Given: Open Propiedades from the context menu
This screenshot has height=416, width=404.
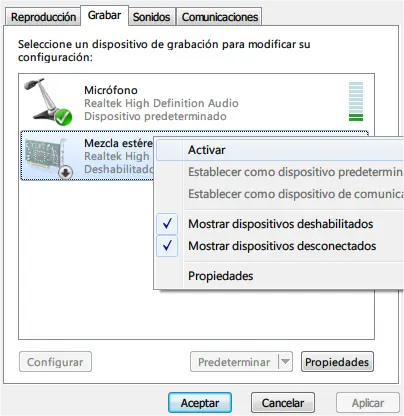Looking at the screenshot, I should (x=280, y=276).
